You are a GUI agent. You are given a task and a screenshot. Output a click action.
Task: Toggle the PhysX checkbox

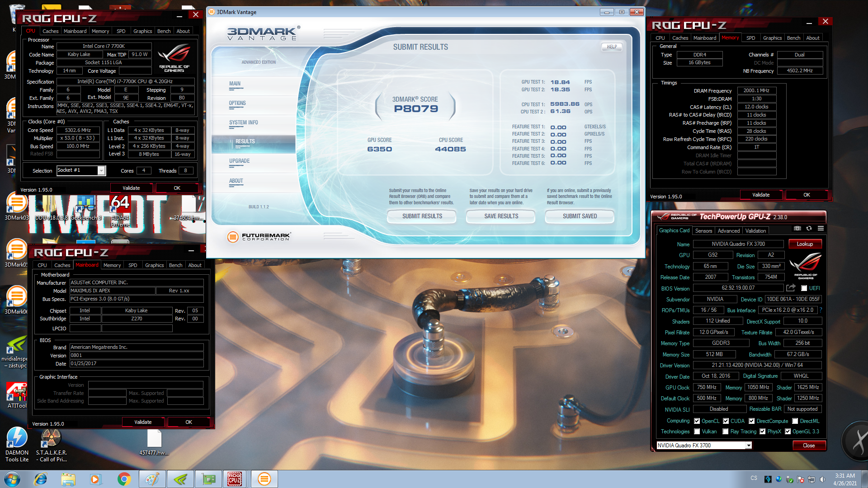[x=762, y=432]
